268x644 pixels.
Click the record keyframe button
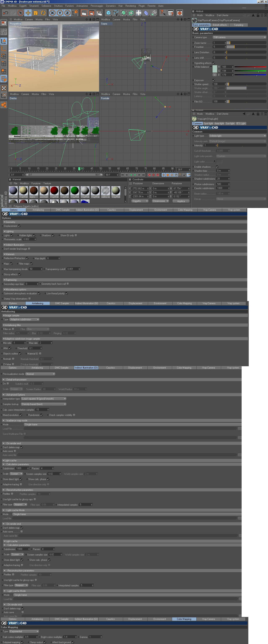coord(149,175)
